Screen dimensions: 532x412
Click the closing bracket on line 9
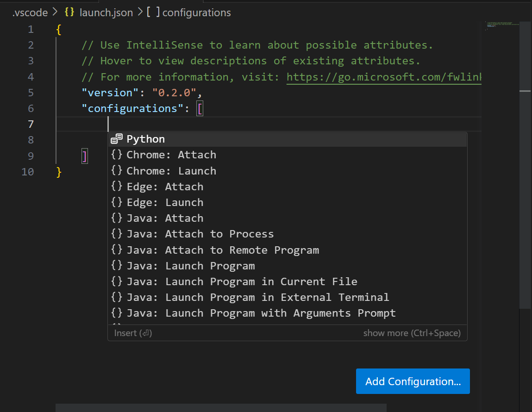[85, 156]
